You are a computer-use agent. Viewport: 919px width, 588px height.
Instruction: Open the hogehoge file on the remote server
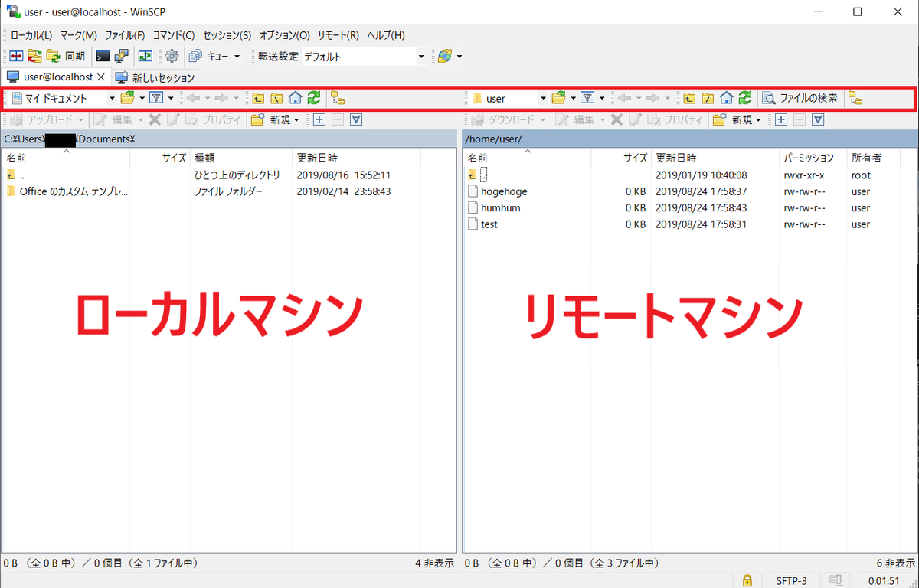(x=505, y=191)
